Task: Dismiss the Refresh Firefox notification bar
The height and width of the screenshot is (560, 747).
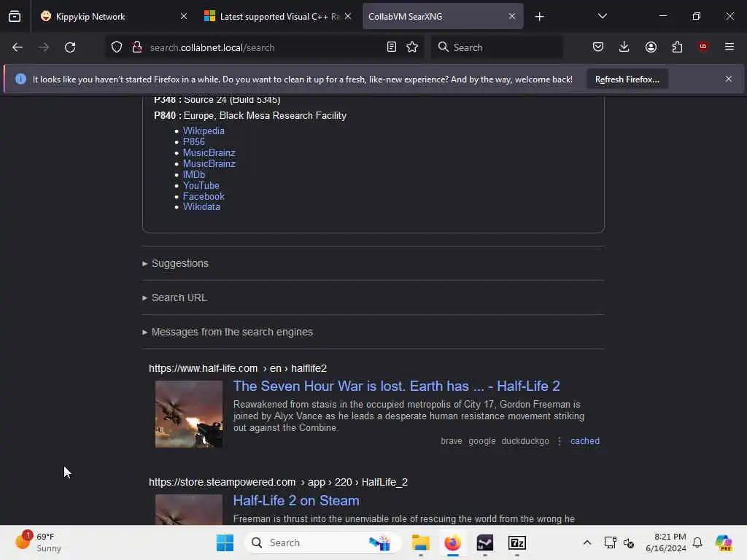Action: tap(729, 79)
